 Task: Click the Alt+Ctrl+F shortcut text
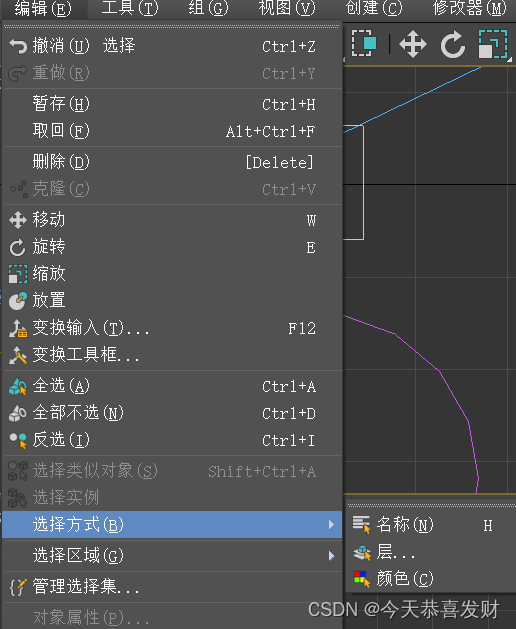click(270, 132)
